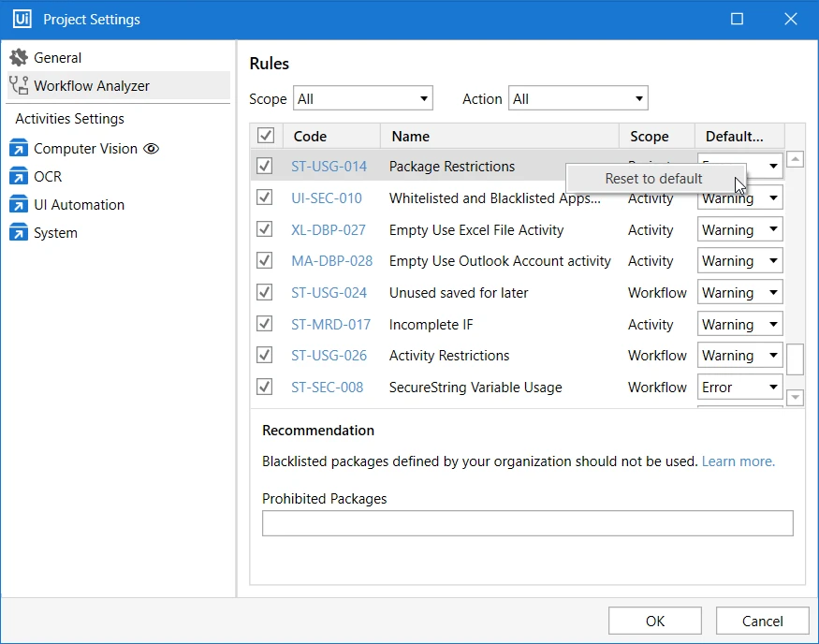
Task: Click the rules list scroll up arrow
Action: tap(795, 159)
